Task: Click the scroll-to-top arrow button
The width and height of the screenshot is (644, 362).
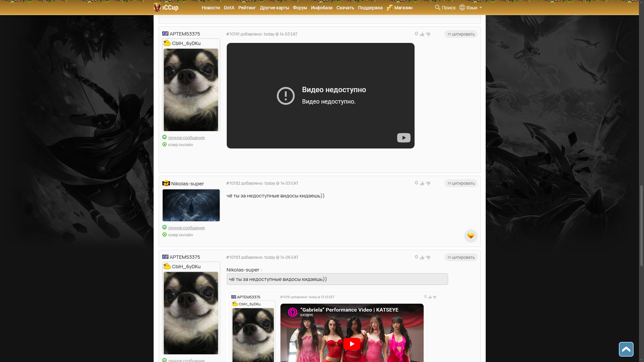Action: click(626, 349)
